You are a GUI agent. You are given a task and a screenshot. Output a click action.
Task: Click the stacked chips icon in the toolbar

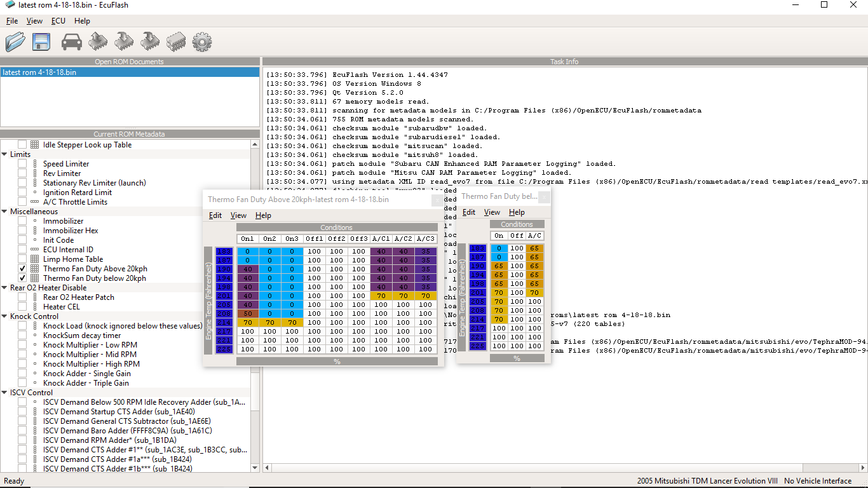175,42
